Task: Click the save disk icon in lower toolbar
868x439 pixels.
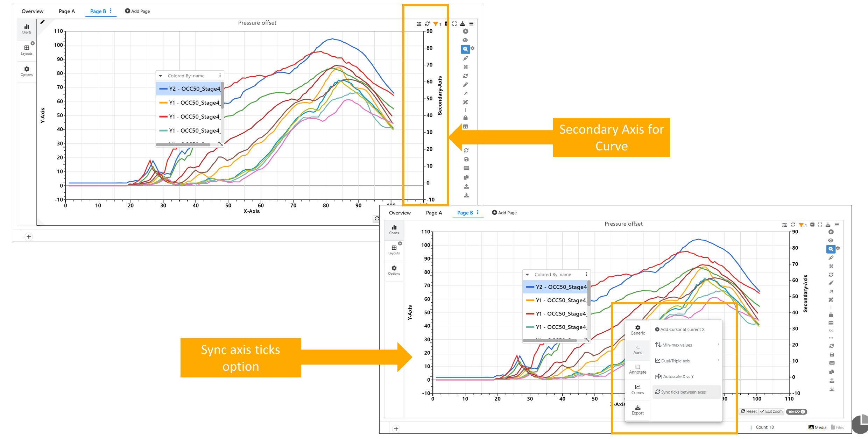Action: coord(832,354)
